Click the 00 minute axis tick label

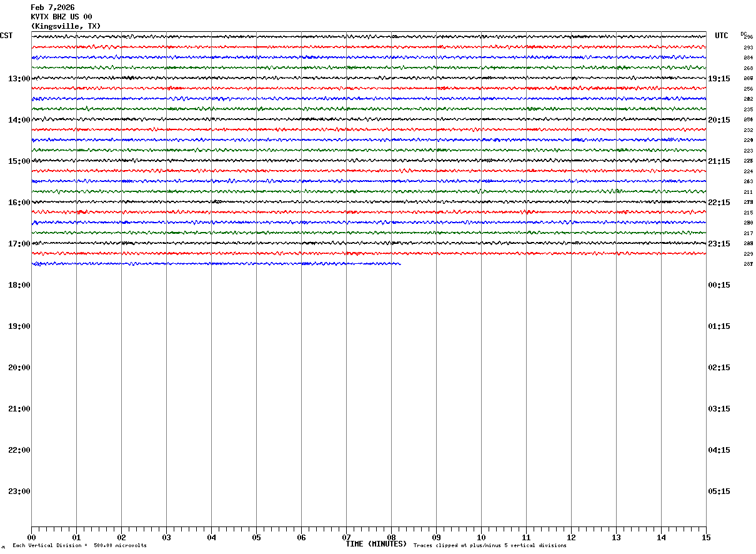click(x=31, y=537)
